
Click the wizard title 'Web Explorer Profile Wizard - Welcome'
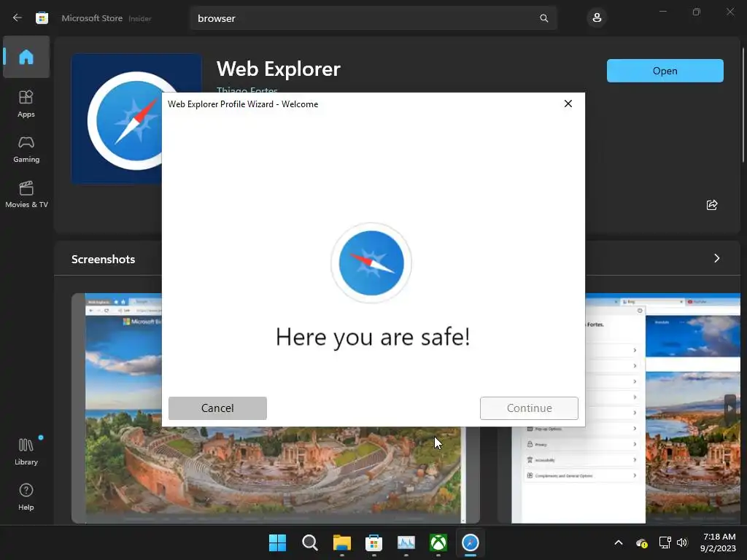243,104
